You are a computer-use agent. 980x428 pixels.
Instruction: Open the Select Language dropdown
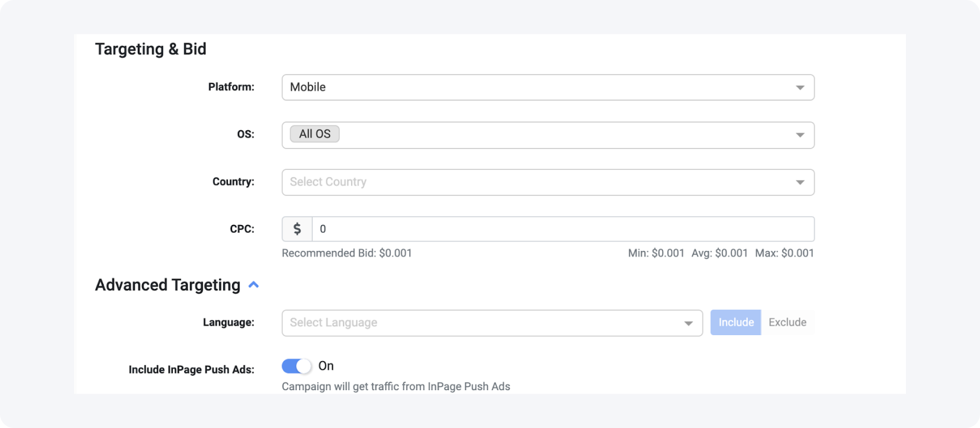[492, 323]
